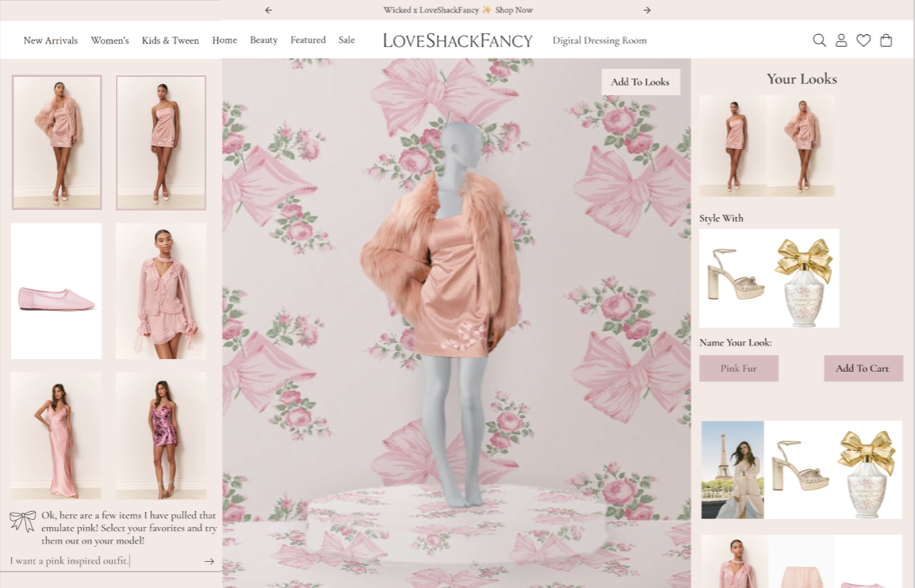915x588 pixels.
Task: Click the LoveShackFancy logo
Action: 457,40
